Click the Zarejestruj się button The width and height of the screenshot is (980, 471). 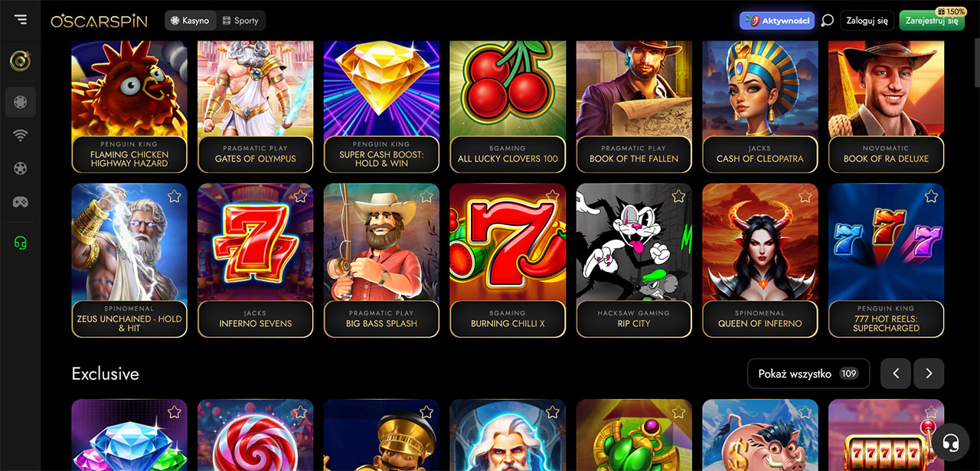point(932,21)
